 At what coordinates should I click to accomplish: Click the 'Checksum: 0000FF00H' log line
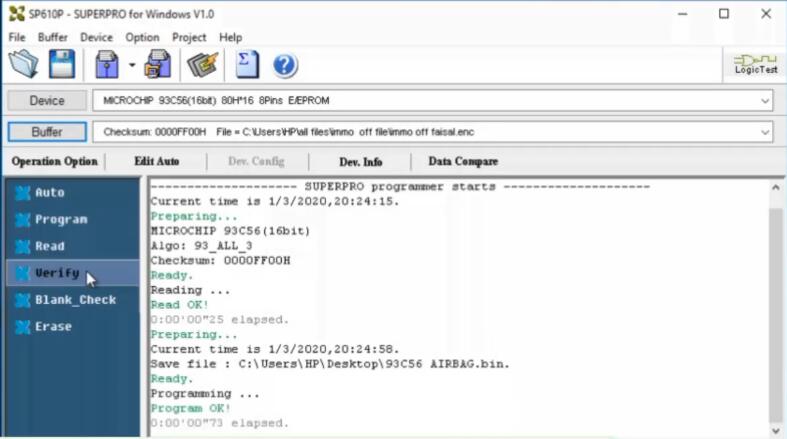coord(220,261)
